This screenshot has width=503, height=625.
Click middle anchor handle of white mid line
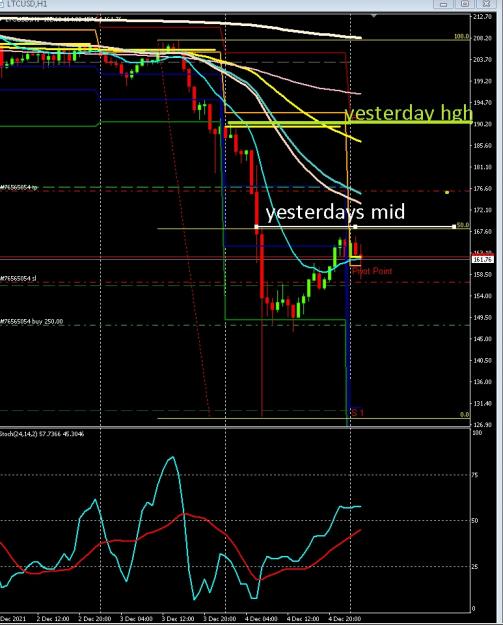[x=355, y=227]
